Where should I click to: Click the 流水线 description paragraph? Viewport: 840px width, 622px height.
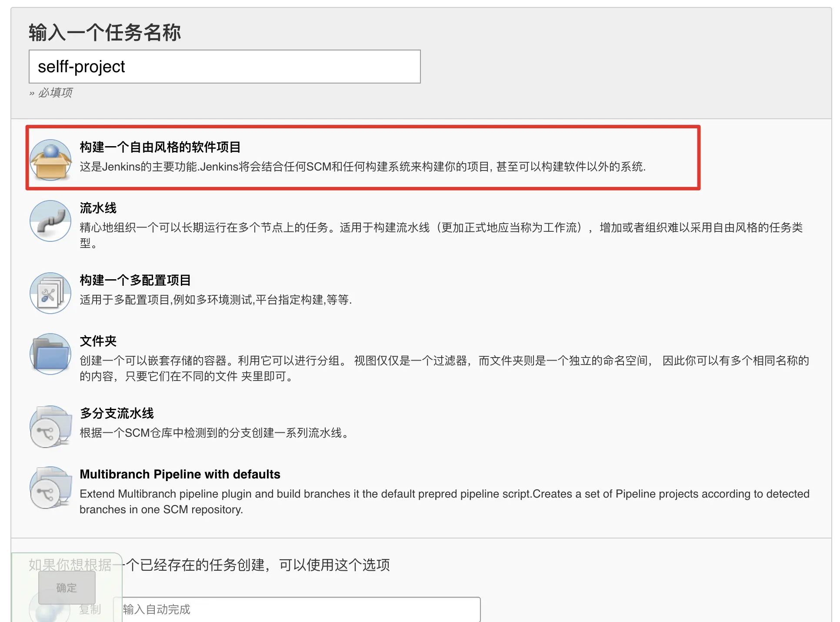click(440, 227)
